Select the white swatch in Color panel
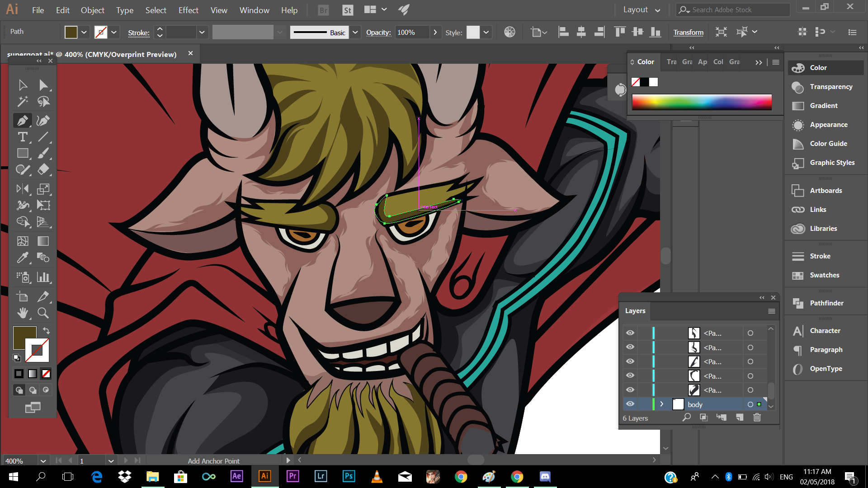 click(x=654, y=82)
